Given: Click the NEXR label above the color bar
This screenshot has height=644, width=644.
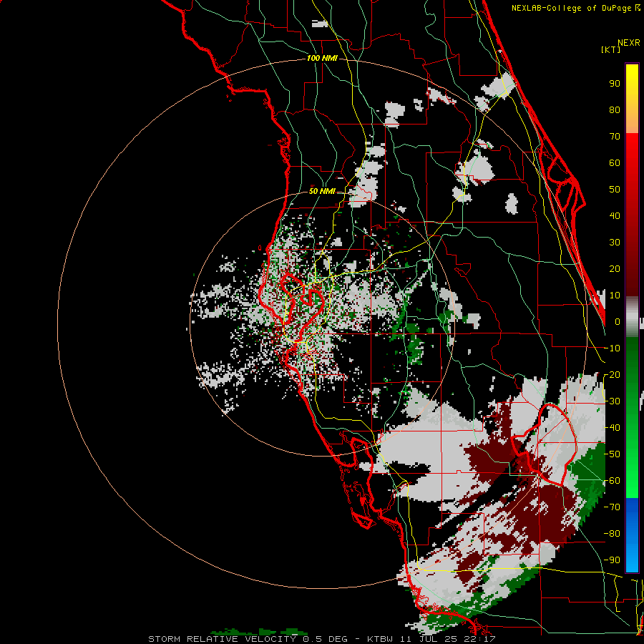Looking at the screenshot, I should (x=629, y=43).
